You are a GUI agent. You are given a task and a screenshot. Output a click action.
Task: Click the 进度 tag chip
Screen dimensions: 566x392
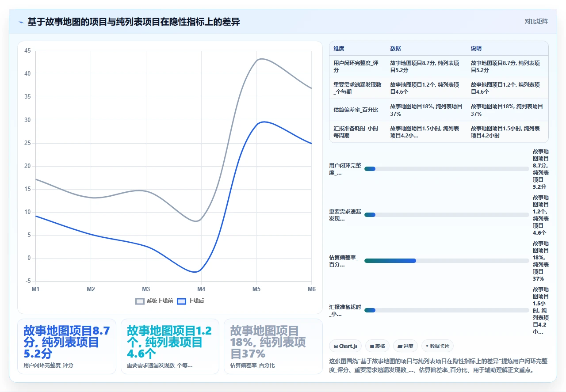pos(405,346)
